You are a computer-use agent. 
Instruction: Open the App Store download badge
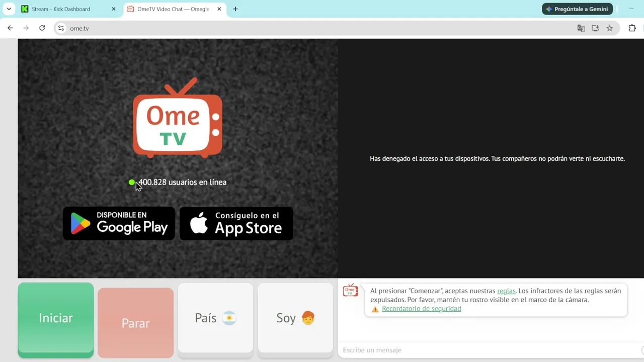[x=236, y=223]
